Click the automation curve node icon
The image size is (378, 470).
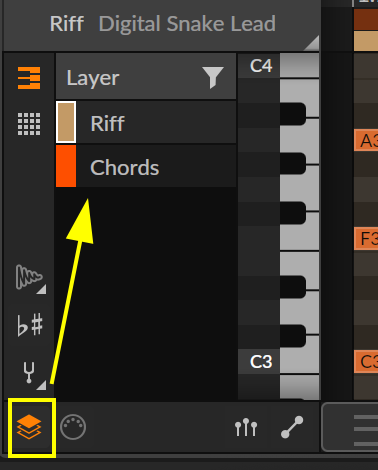(x=292, y=427)
